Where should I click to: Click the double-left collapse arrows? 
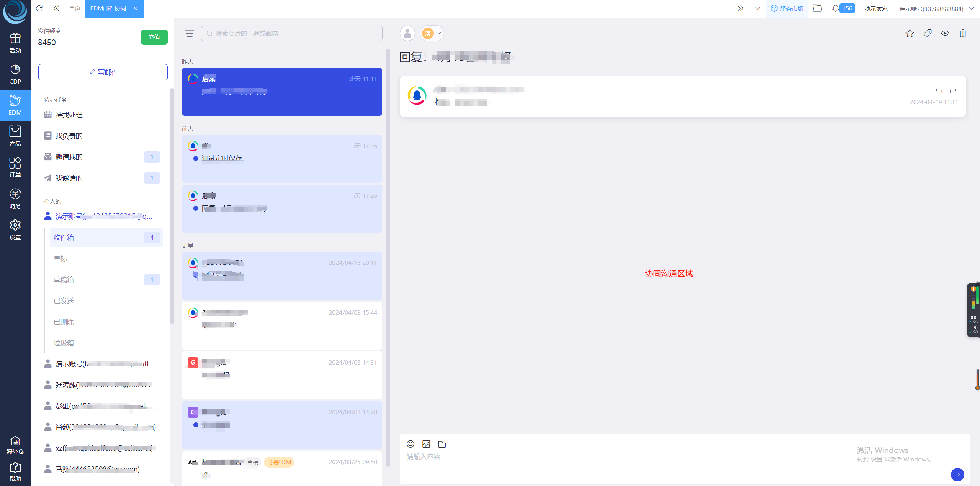point(56,8)
